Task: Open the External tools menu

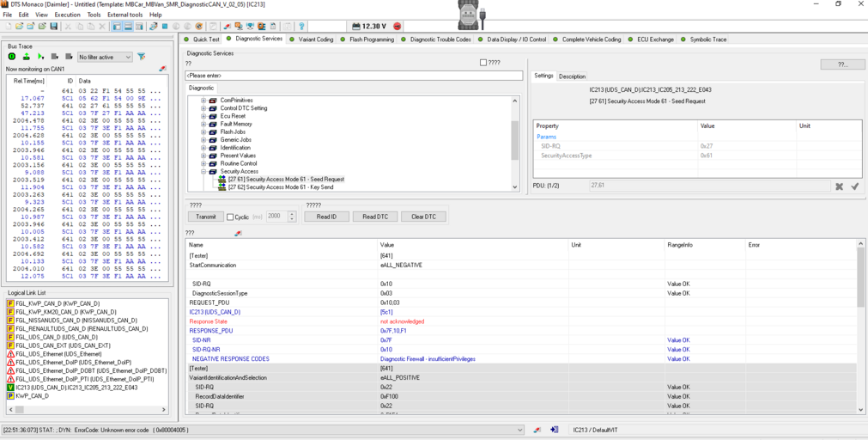Action: pos(125,15)
